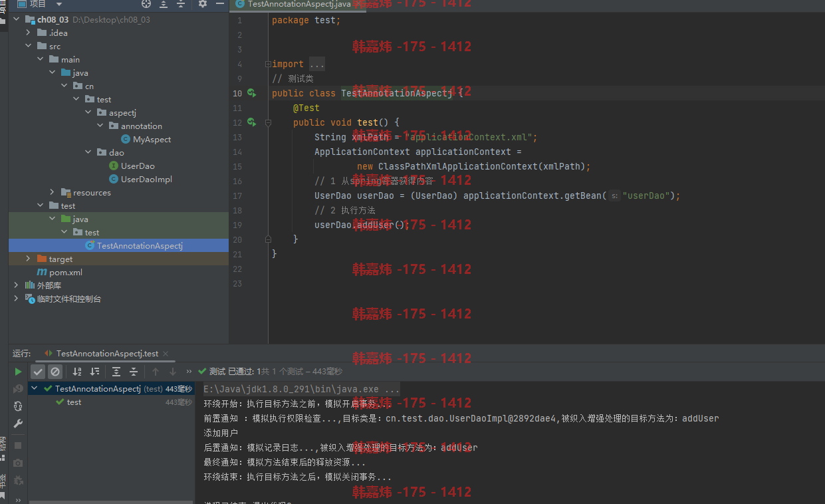Expand the resources folder
Screen dimensions: 825x504
pyautogui.click(x=53, y=192)
